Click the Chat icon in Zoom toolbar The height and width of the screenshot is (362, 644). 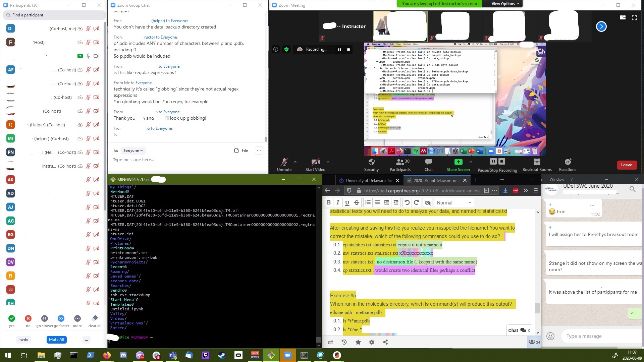pos(428,164)
